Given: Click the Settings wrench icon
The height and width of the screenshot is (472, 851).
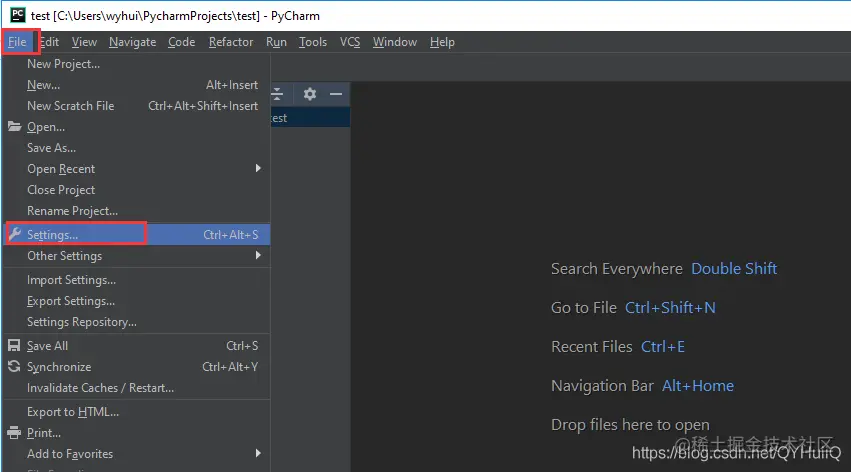Looking at the screenshot, I should click(15, 234).
